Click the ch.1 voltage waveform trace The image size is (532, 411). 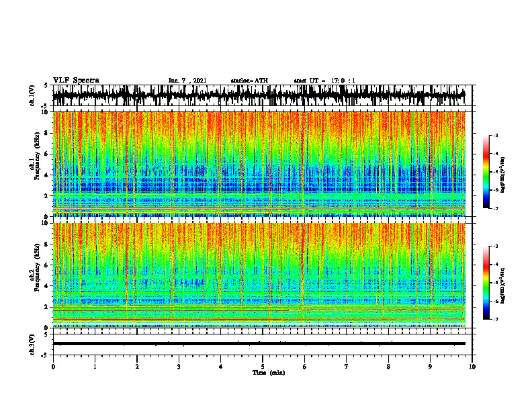pos(259,95)
